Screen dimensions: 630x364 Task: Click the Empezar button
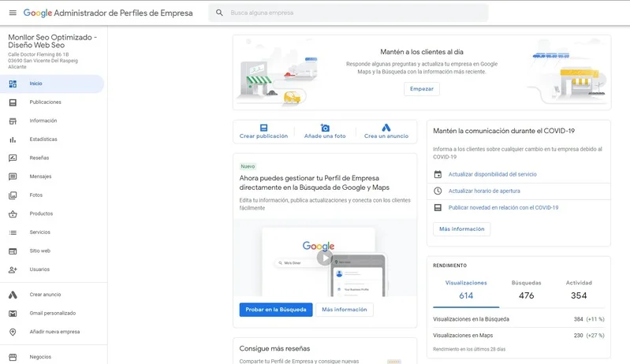pyautogui.click(x=422, y=89)
